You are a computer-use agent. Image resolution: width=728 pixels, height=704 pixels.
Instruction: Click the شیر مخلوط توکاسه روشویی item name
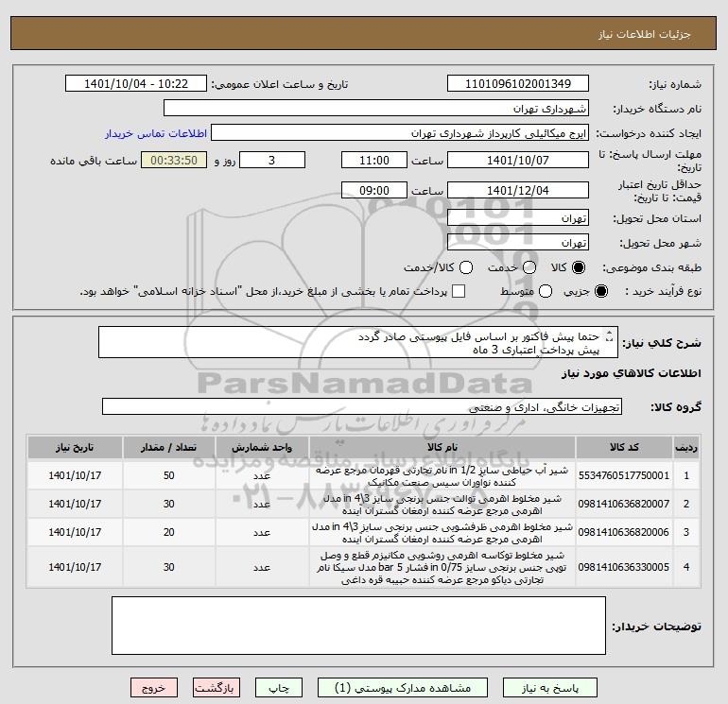click(x=442, y=568)
